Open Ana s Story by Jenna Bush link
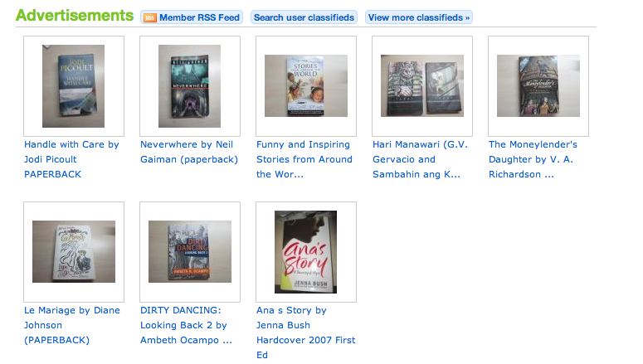This screenshot has width=643, height=364. pos(306,332)
